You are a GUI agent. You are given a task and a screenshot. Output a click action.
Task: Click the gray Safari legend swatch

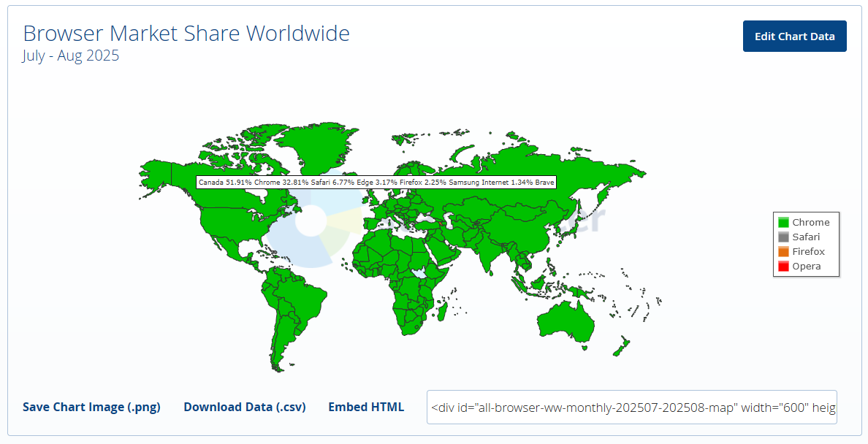(x=783, y=237)
